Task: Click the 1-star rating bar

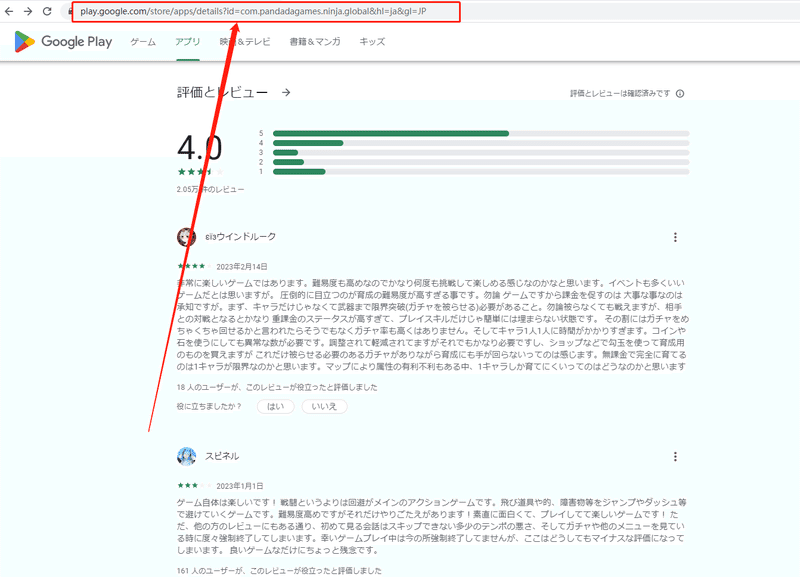Action: 481,171
